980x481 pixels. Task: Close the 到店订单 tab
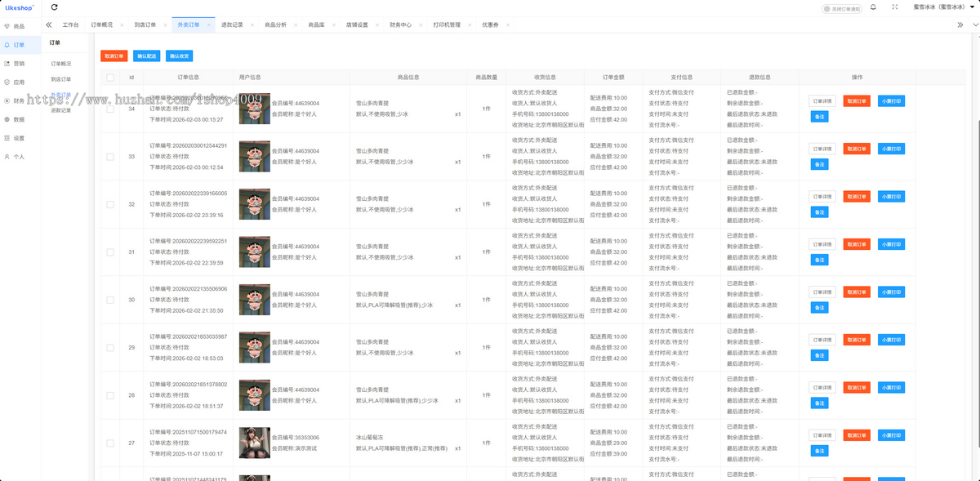pyautogui.click(x=165, y=25)
